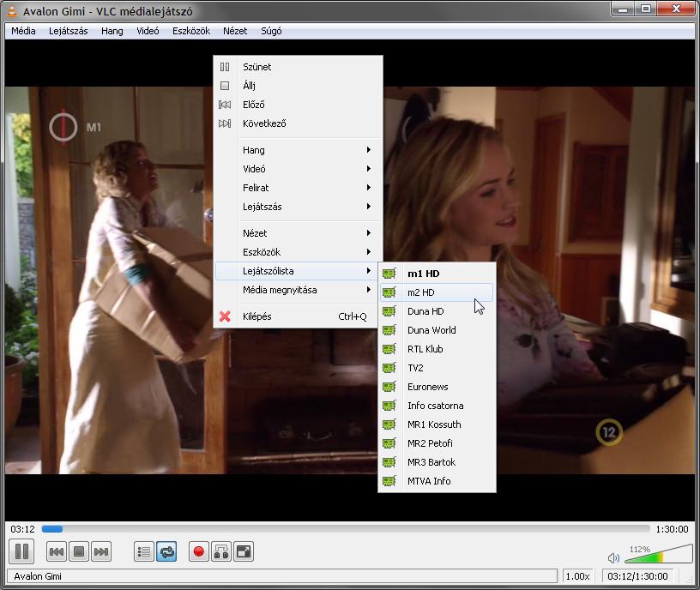Open the Videó menu in the menu bar
700x590 pixels.
(148, 31)
